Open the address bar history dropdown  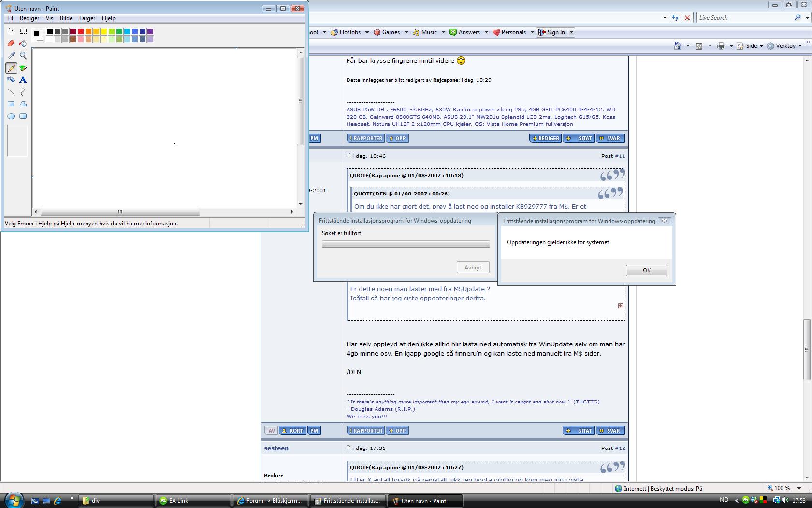(665, 18)
